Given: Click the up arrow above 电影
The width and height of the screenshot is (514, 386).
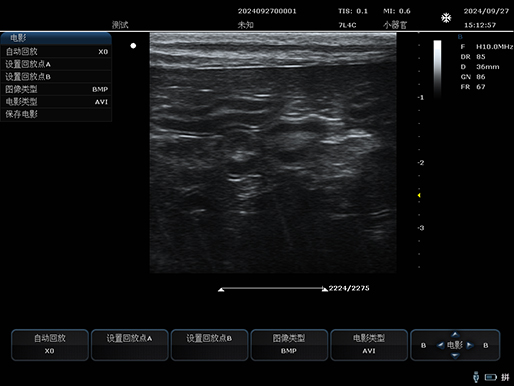Looking at the screenshot, I should coord(455,335).
